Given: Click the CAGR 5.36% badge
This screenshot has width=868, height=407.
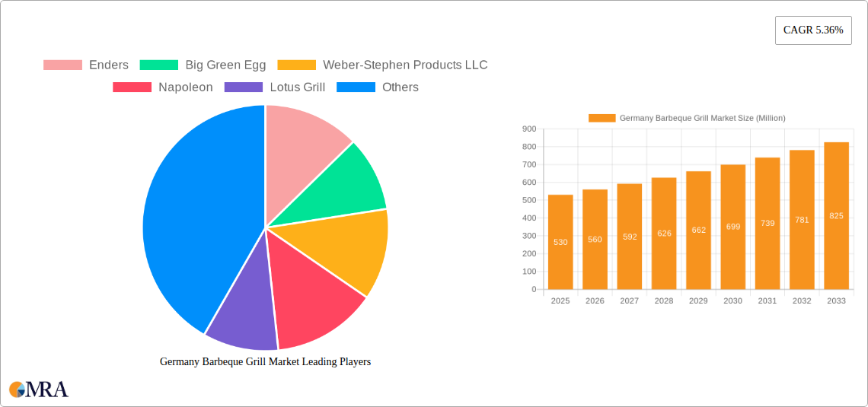Looking at the screenshot, I should (x=813, y=30).
